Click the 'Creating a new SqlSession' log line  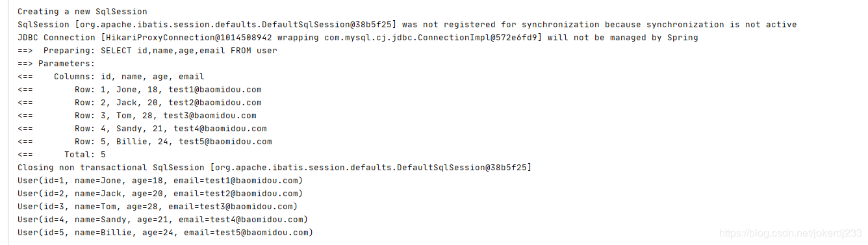[82, 12]
